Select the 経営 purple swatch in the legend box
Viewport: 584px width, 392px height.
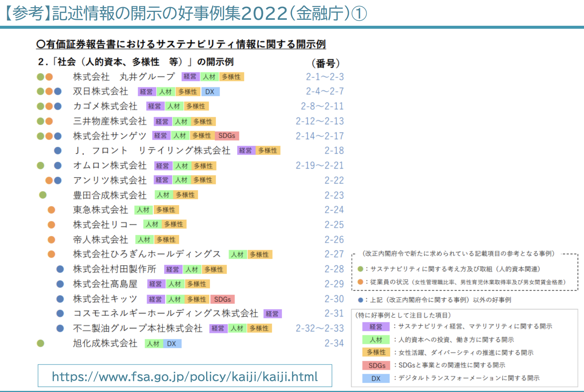[x=376, y=327]
